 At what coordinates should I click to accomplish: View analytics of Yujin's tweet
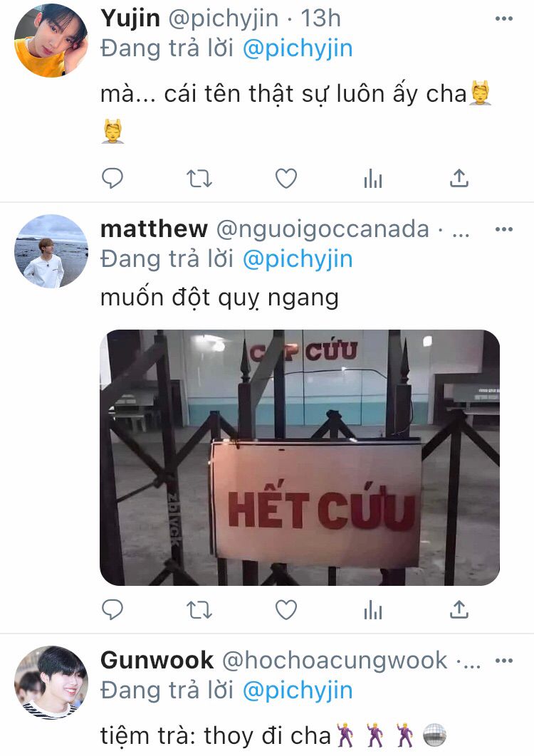[373, 179]
